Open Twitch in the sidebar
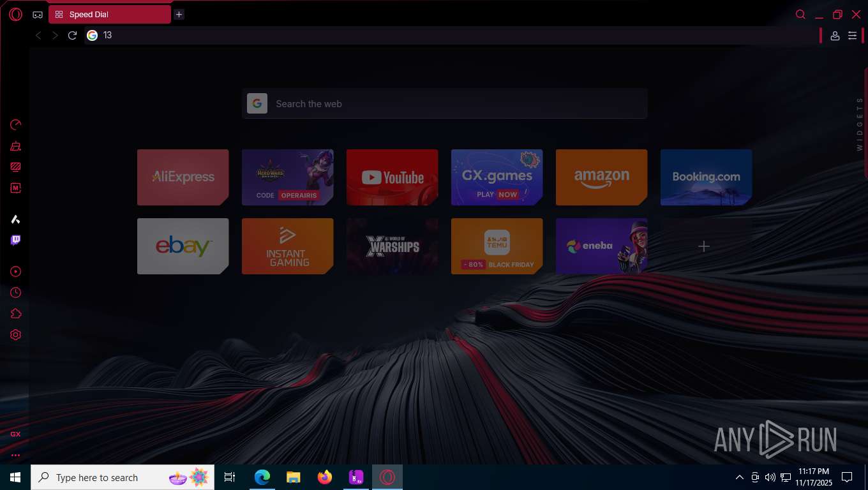This screenshot has height=490, width=868. (15, 241)
